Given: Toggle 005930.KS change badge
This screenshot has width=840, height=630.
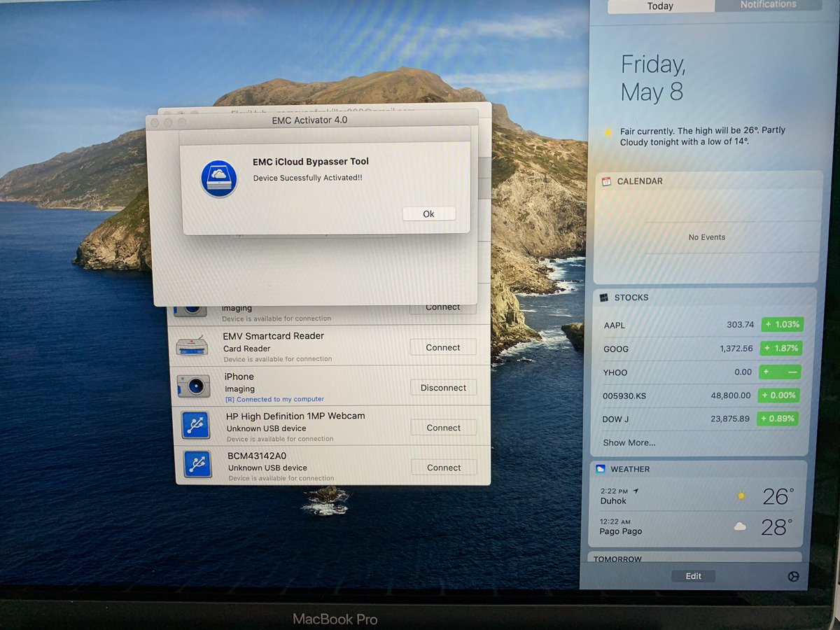Looking at the screenshot, I should point(779,395).
